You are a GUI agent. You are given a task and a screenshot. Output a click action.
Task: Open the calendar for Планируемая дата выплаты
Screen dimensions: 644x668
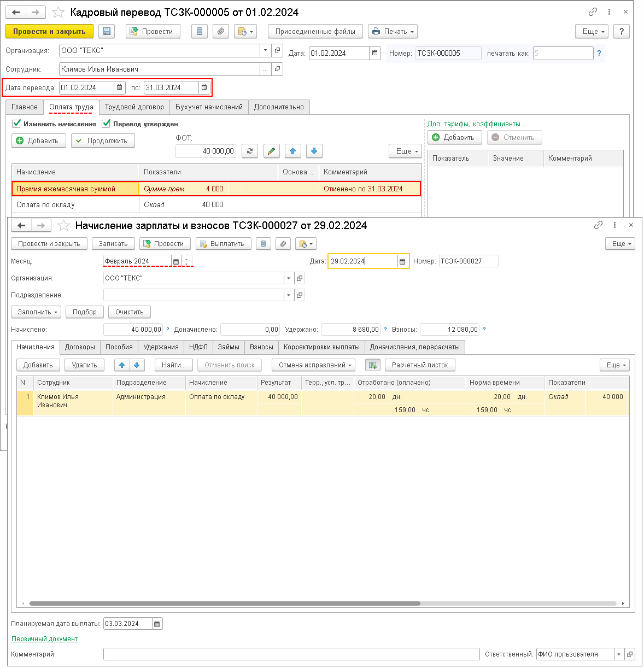tap(157, 624)
